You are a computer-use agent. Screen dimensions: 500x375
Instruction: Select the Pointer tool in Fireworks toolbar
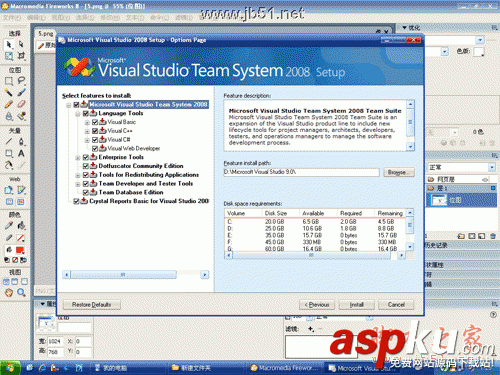(x=9, y=44)
